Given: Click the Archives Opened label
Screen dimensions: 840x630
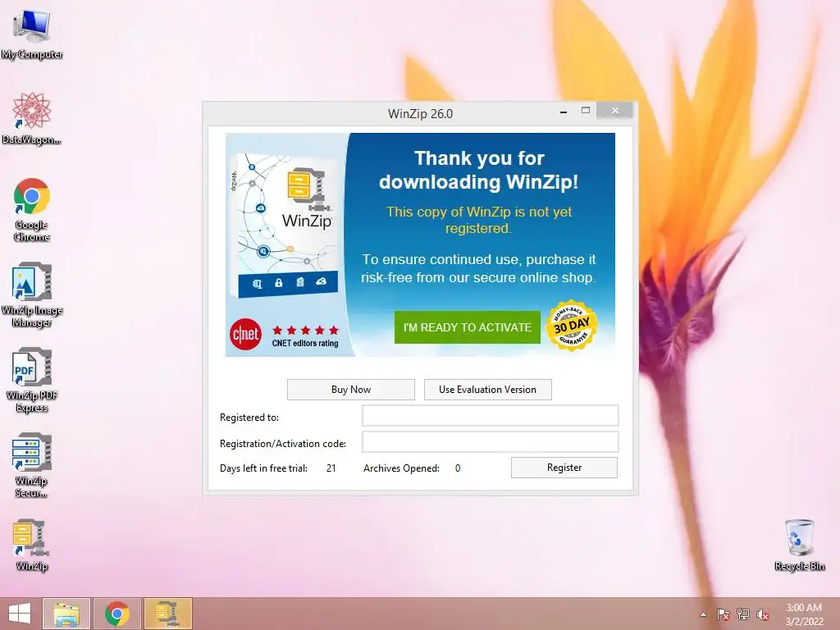Looking at the screenshot, I should [x=401, y=468].
